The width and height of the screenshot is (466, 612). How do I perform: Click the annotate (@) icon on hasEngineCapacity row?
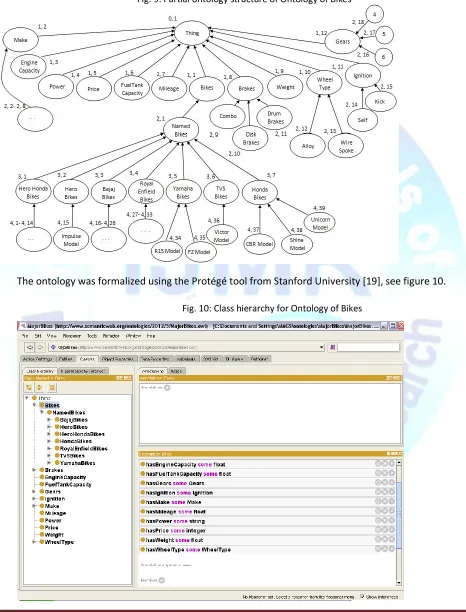[378, 463]
